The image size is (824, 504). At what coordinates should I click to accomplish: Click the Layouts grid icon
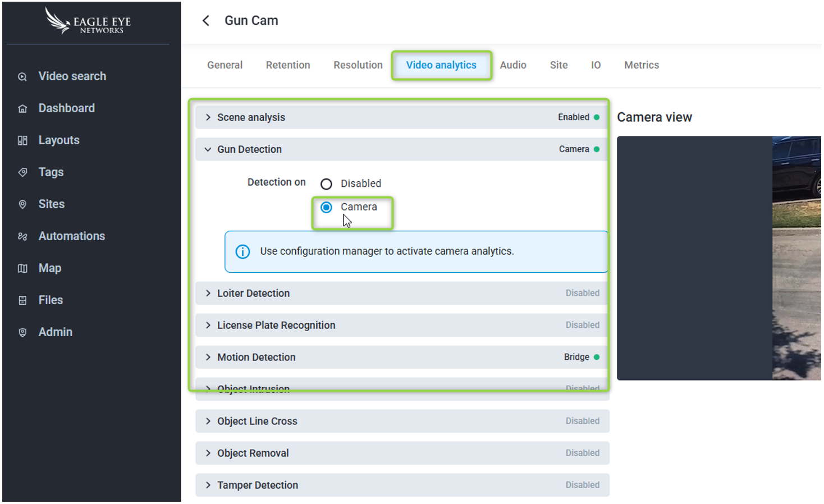coord(22,141)
